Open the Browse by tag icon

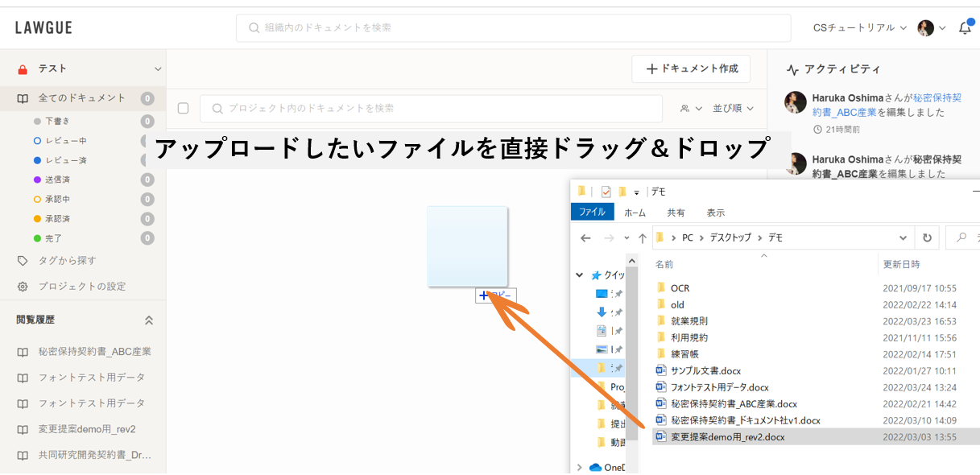[x=23, y=261]
